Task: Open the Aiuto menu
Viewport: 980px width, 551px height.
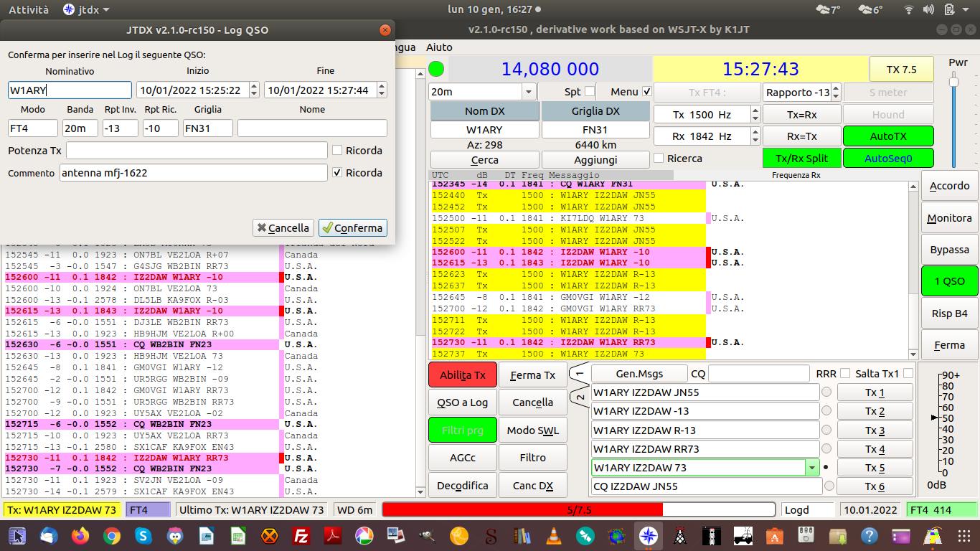Action: tap(439, 47)
